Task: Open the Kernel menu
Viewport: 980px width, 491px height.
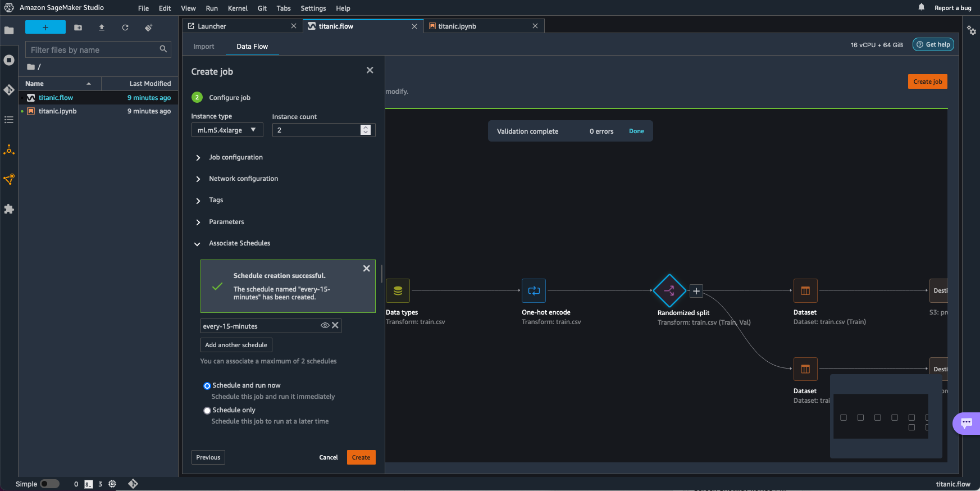Action: tap(238, 8)
